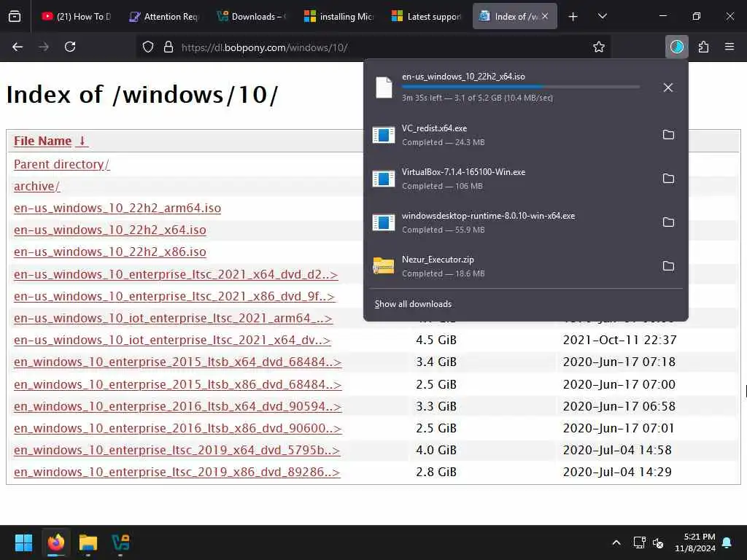Show hidden system tray icons
The width and height of the screenshot is (747, 560).
(616, 542)
